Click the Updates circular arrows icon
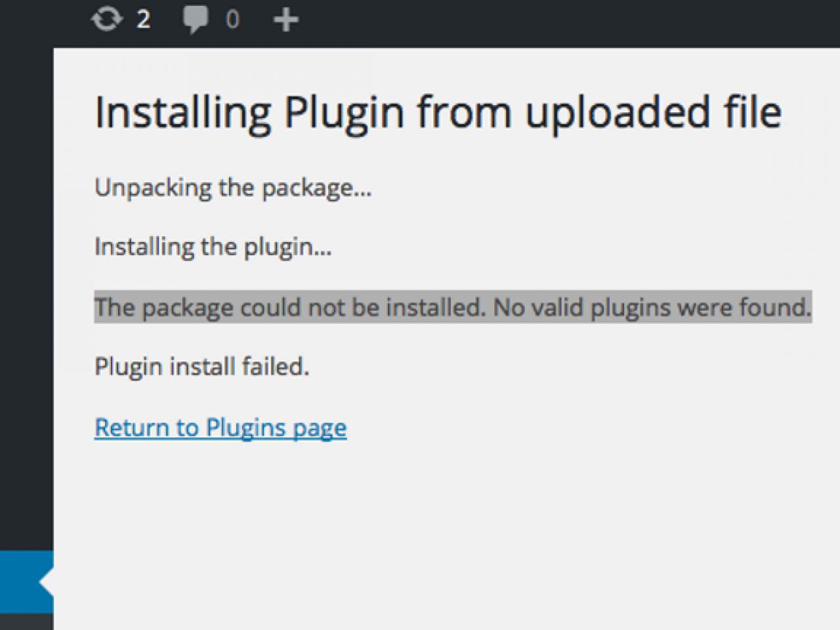The width and height of the screenshot is (840, 630). [x=106, y=19]
